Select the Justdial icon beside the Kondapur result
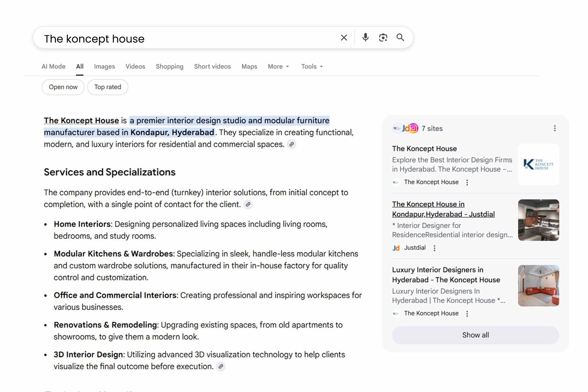588x392 pixels. click(396, 248)
